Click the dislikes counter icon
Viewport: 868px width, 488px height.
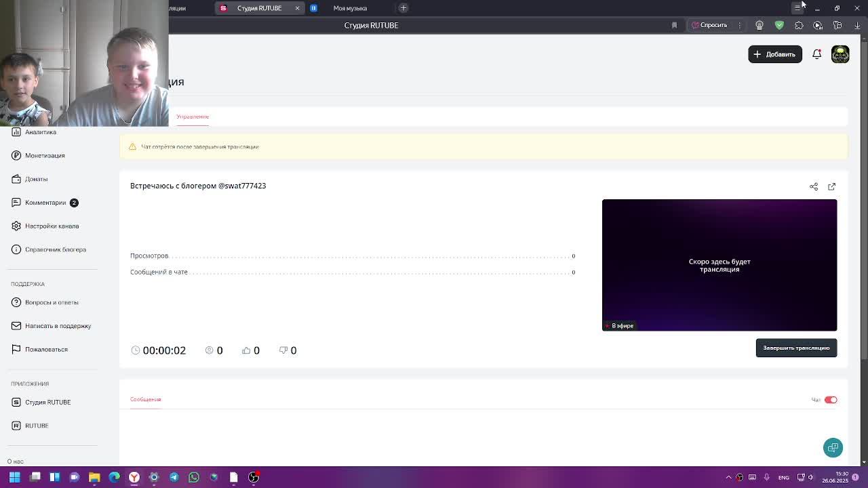283,350
